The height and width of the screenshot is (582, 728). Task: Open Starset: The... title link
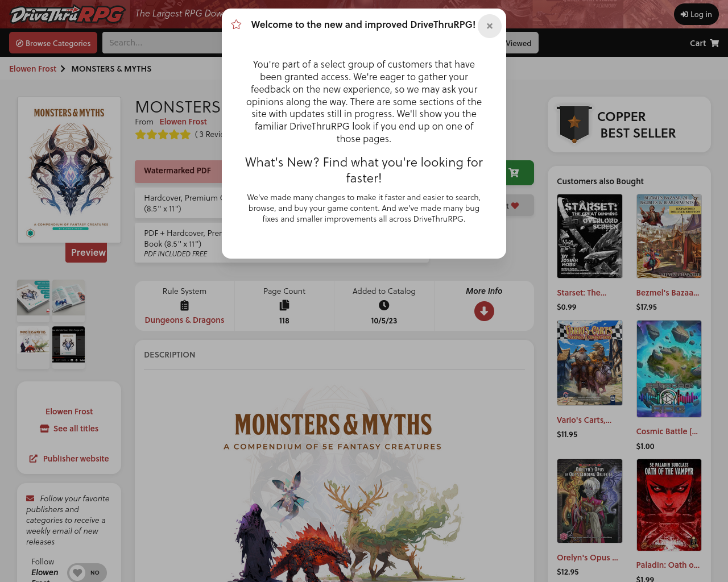581,293
